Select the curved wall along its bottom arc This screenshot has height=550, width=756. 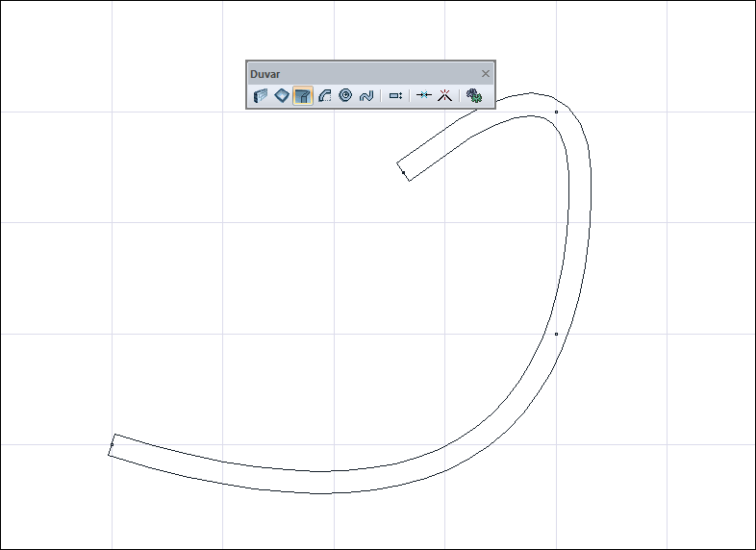pyautogui.click(x=317, y=483)
